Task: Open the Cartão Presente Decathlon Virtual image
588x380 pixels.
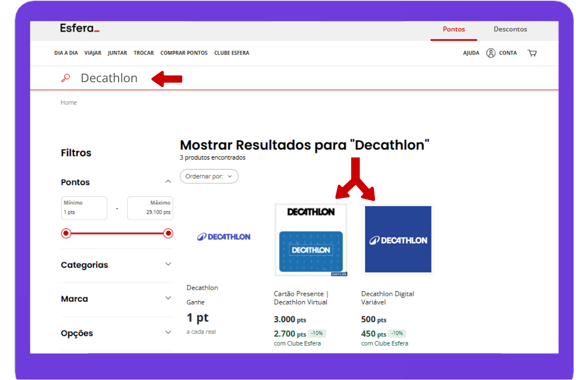Action: [311, 240]
